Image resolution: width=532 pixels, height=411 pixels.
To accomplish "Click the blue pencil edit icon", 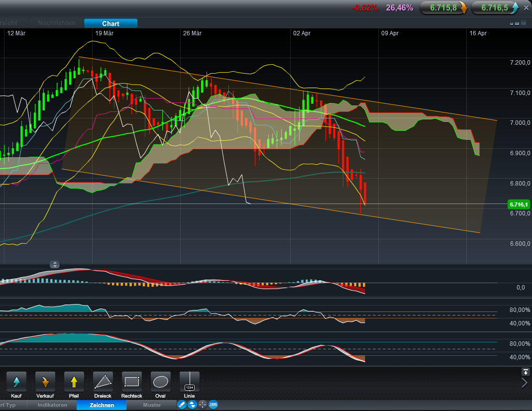I will 182,405.
